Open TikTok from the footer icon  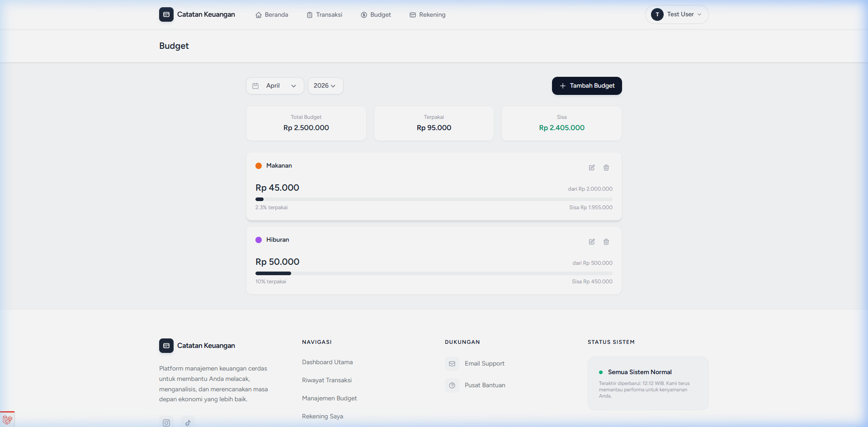click(188, 422)
